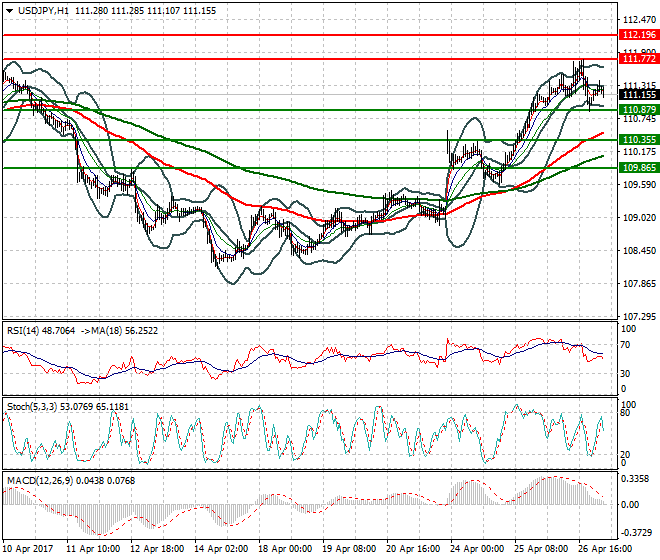The image size is (660, 560).
Task: Select the 20 Apr 16:00 time axis label
Action: pyautogui.click(x=413, y=549)
